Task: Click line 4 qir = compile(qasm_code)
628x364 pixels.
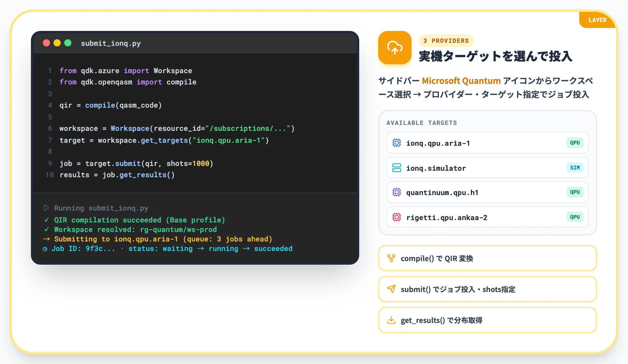Action: (x=111, y=105)
